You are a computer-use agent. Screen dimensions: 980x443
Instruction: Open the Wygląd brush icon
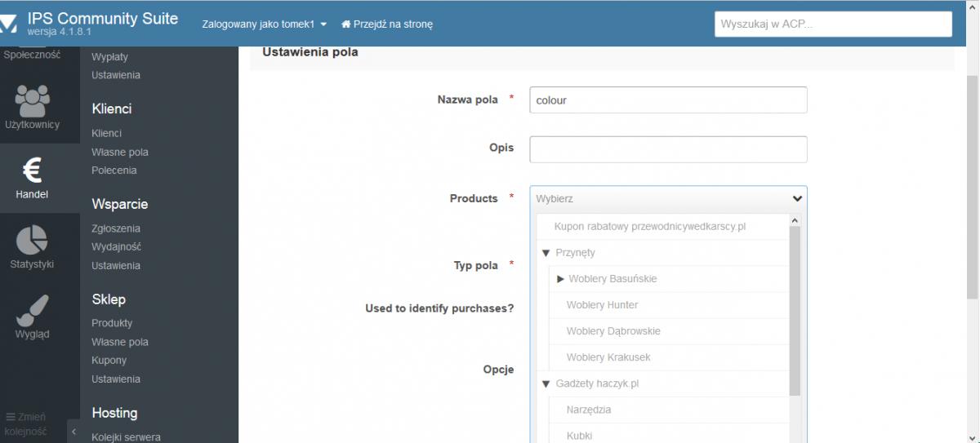click(33, 311)
